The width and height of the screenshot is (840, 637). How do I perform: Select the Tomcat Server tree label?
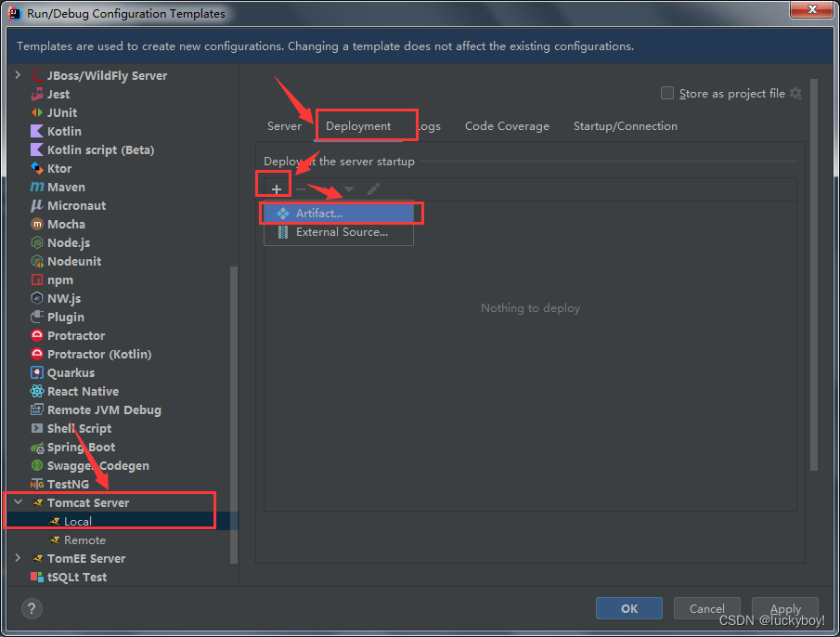[88, 503]
